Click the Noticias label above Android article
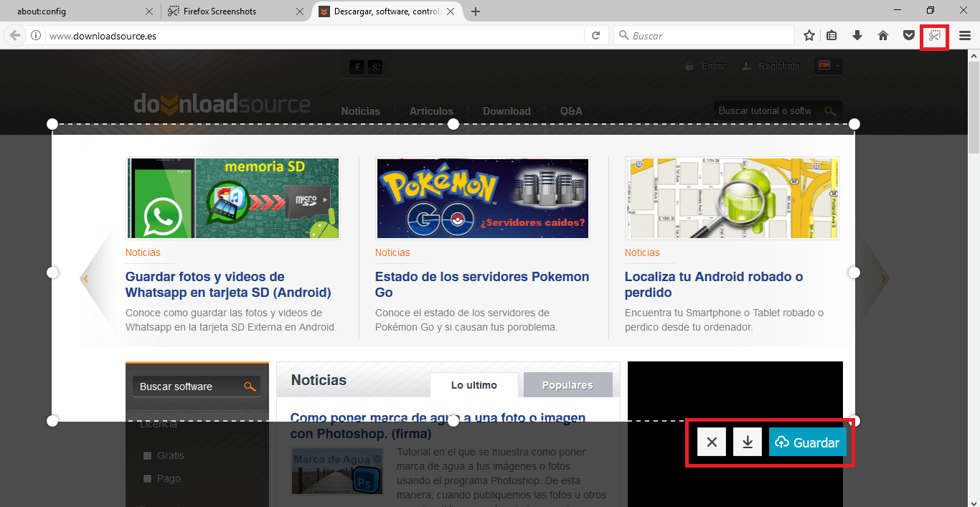 pyautogui.click(x=642, y=252)
